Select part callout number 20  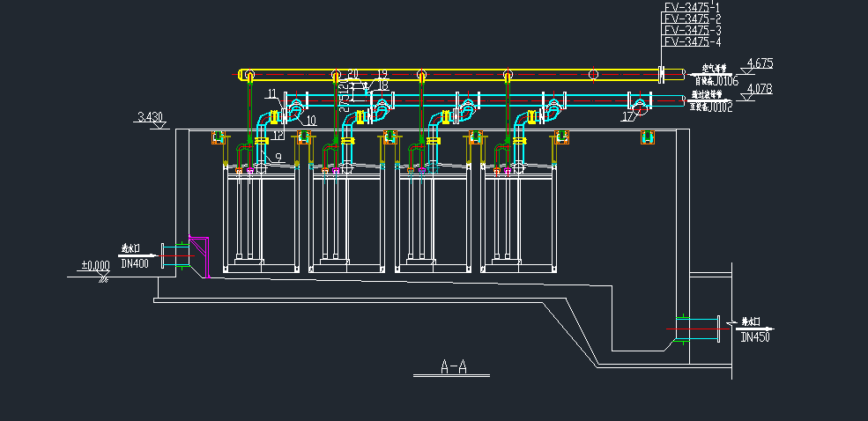353,74
